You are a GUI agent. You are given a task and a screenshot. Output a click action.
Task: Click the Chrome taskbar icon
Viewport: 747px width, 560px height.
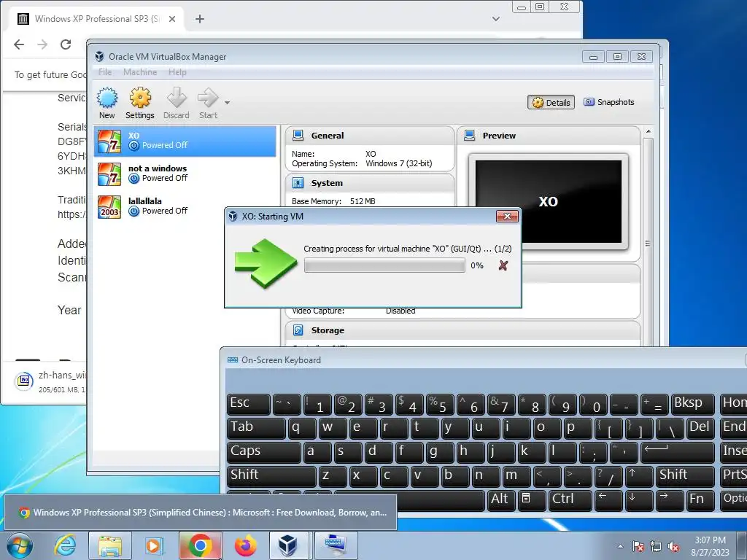pos(200,545)
